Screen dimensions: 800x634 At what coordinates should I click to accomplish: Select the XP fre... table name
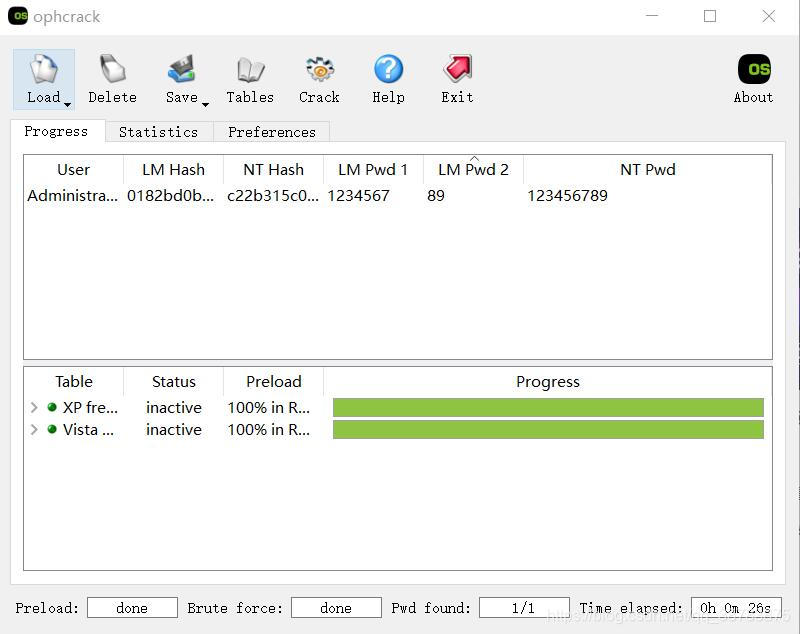click(x=90, y=408)
